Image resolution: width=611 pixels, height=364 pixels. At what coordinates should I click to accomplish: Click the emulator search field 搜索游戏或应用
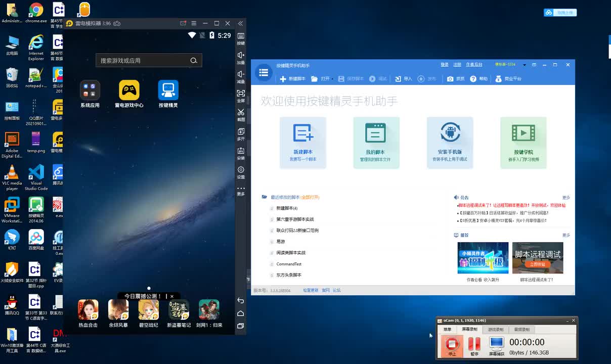tap(149, 60)
